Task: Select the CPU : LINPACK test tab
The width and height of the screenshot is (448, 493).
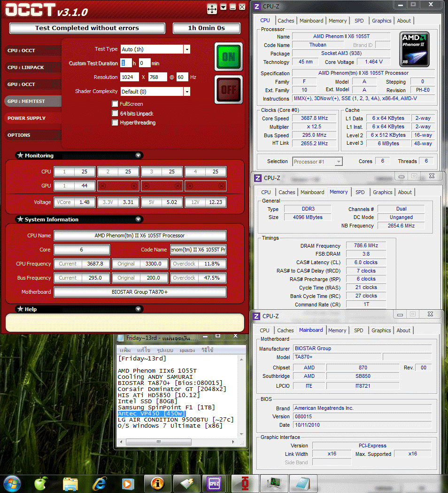Action: click(x=33, y=67)
